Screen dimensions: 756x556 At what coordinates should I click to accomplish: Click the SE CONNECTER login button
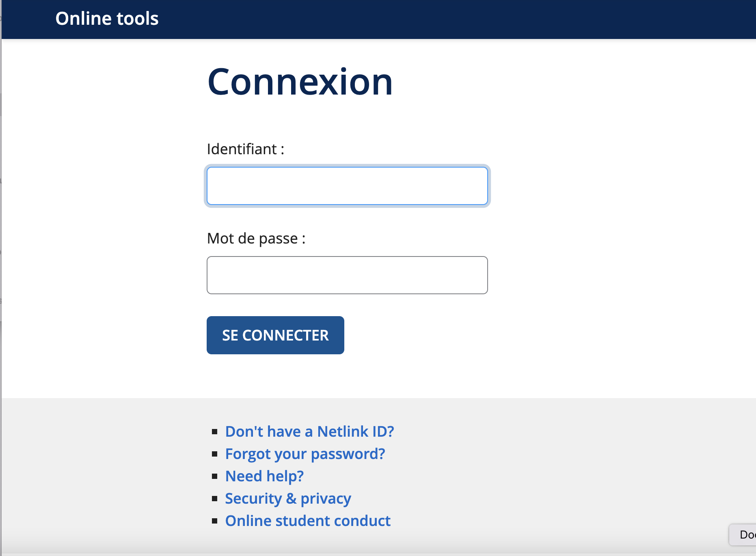tap(275, 335)
